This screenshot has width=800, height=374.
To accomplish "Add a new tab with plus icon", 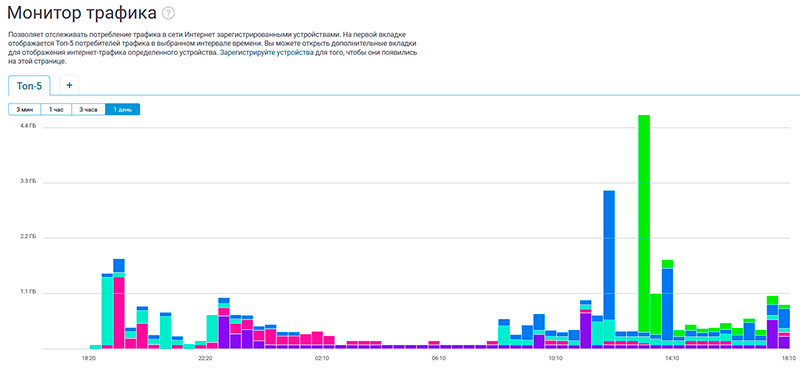I will pyautogui.click(x=69, y=85).
